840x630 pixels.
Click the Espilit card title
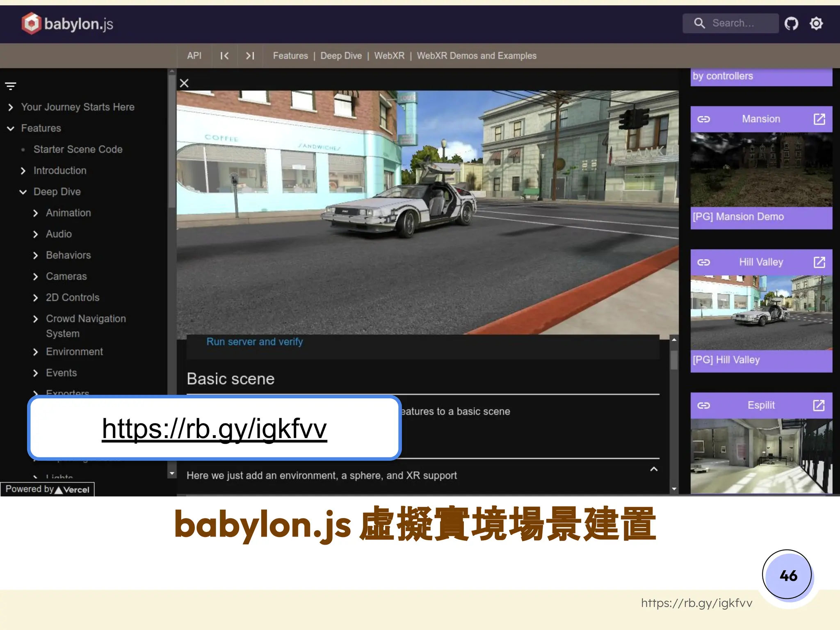click(761, 405)
